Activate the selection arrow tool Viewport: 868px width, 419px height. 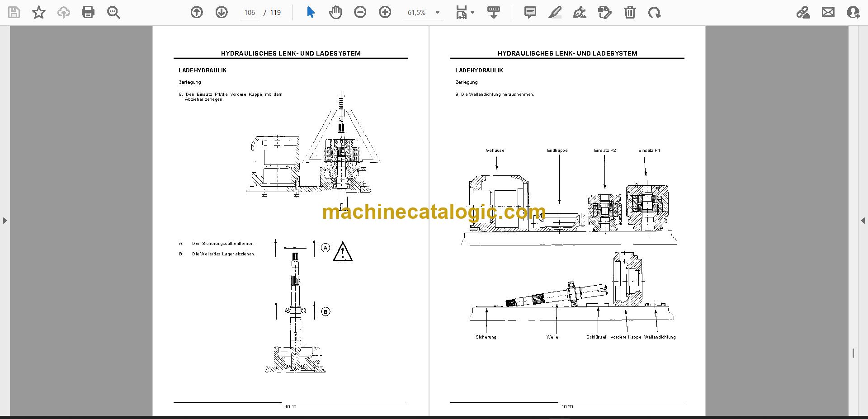click(311, 12)
